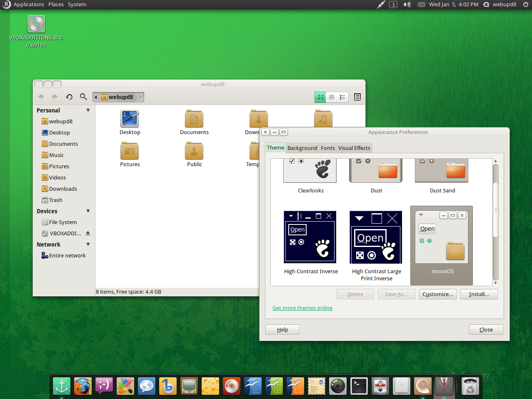This screenshot has height=399, width=532.
Task: Collapse the Network section in sidebar
Action: tap(88, 244)
